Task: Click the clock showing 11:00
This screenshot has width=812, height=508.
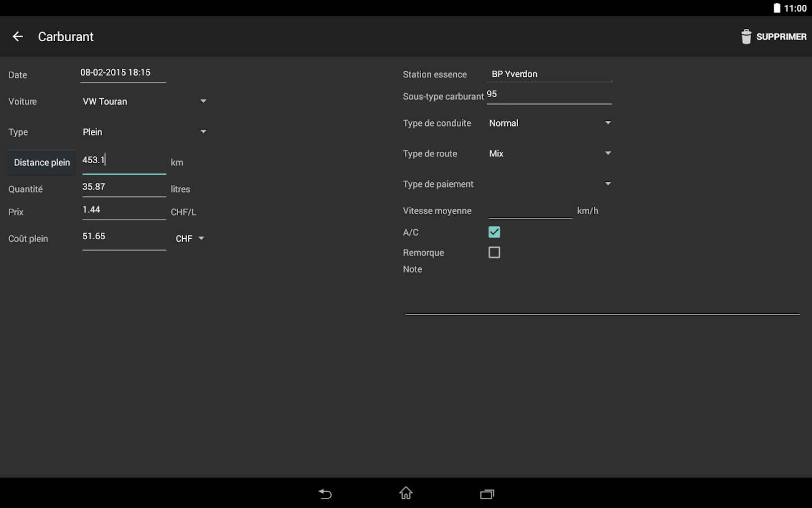Action: (795, 8)
